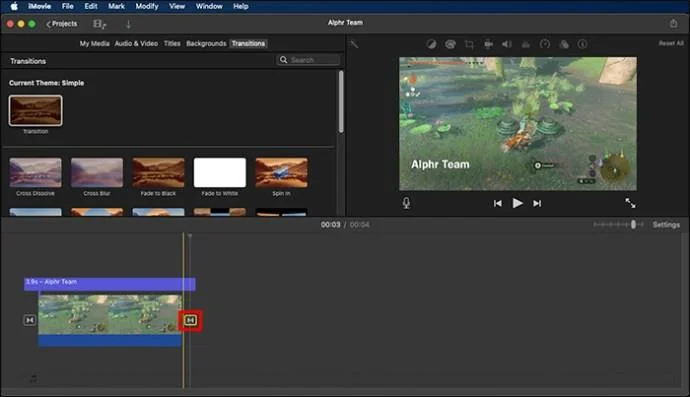
Task: Open the Mark menu
Action: 116,6
